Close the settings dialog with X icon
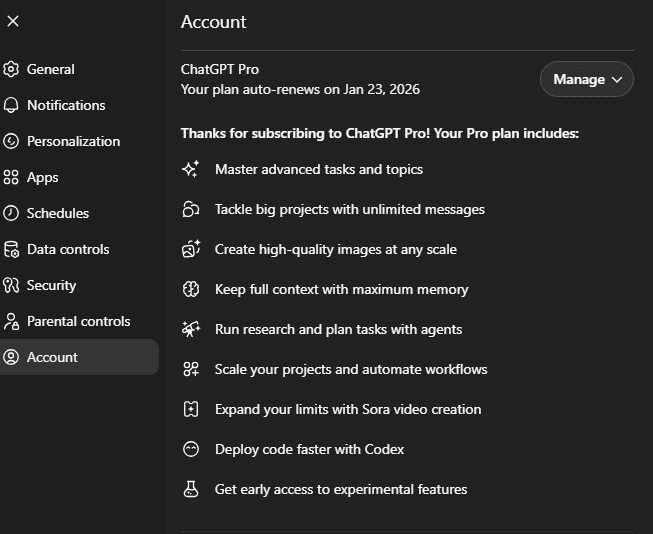The image size is (653, 534). [x=13, y=21]
